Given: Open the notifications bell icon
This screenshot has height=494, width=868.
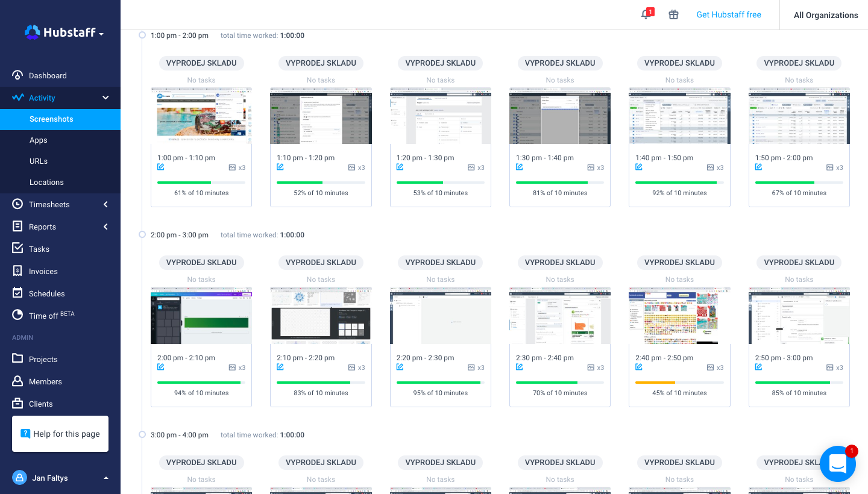Looking at the screenshot, I should click(645, 14).
